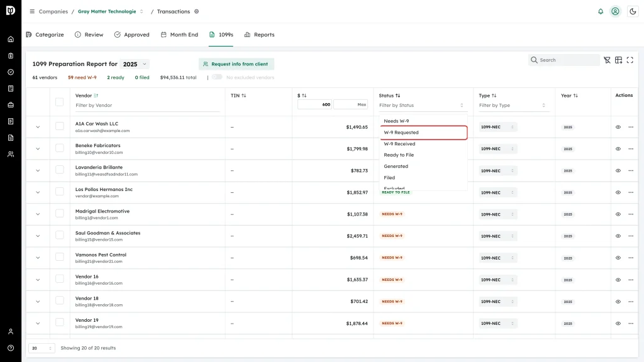The image size is (644, 362).
Task: Switch to the Month End tab
Action: [x=179, y=35]
